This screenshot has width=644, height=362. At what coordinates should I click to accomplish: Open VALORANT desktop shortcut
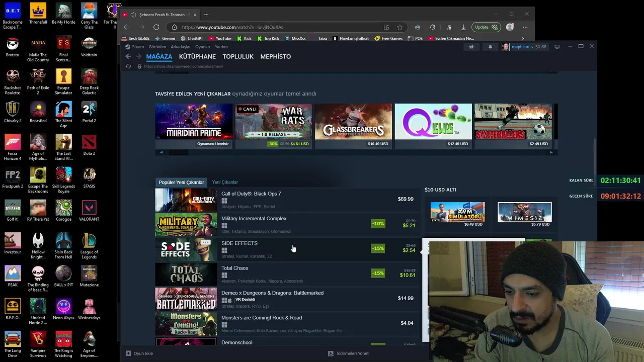[89, 212]
